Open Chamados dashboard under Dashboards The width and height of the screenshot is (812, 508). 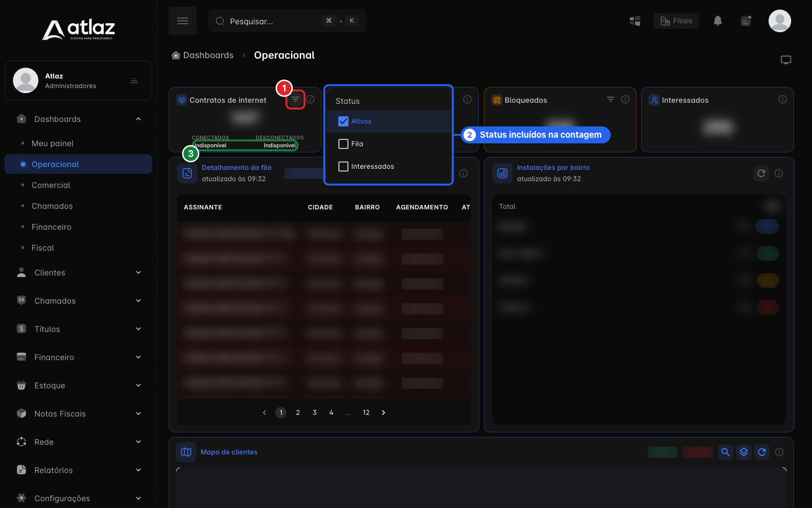click(52, 206)
